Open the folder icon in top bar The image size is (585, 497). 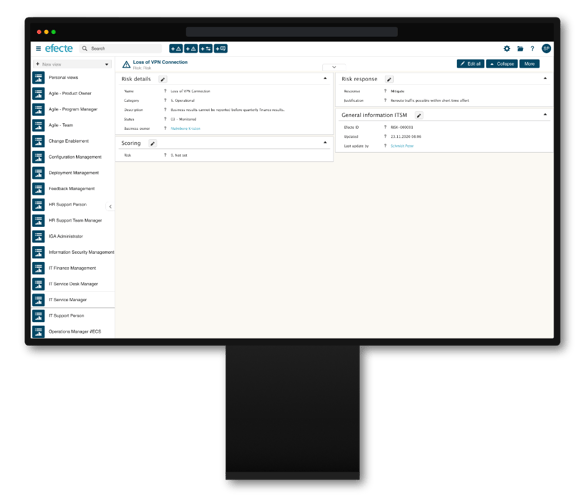click(520, 49)
